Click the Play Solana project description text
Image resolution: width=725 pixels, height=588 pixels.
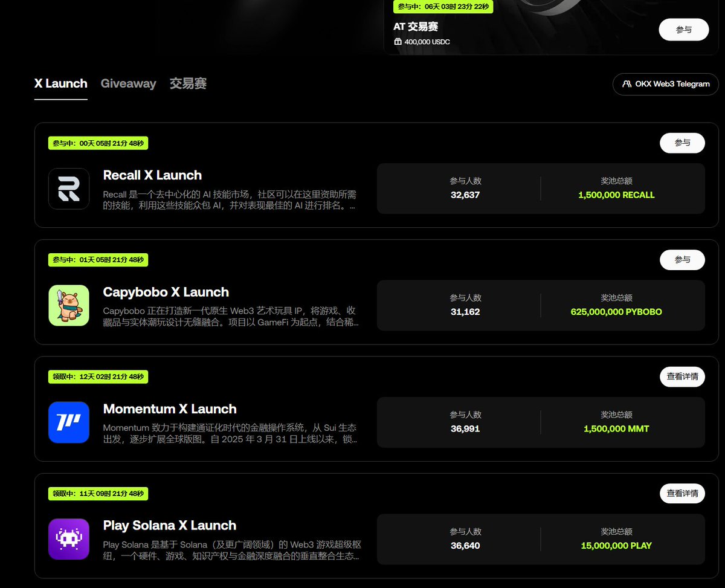(x=232, y=550)
